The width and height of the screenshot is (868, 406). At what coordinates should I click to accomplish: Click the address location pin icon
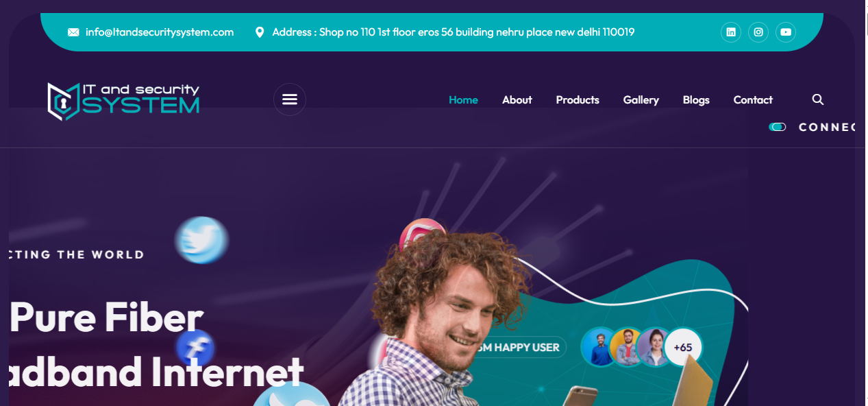tap(260, 32)
